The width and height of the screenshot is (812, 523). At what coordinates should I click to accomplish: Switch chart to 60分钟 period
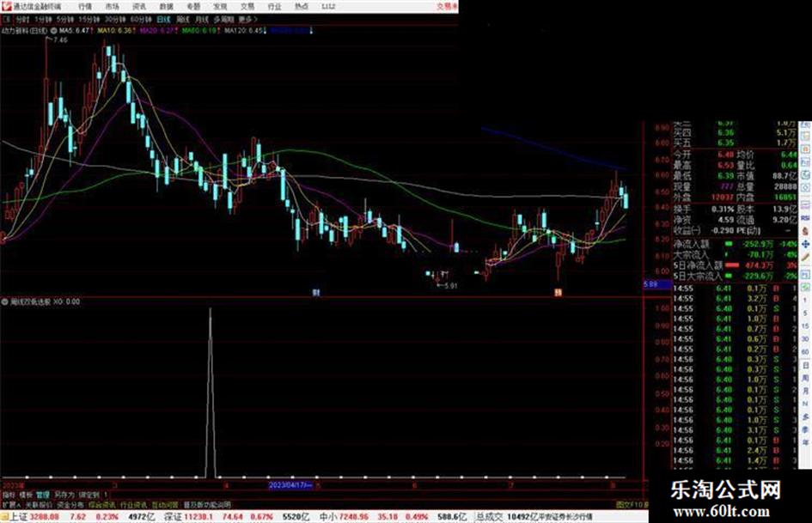point(141,20)
